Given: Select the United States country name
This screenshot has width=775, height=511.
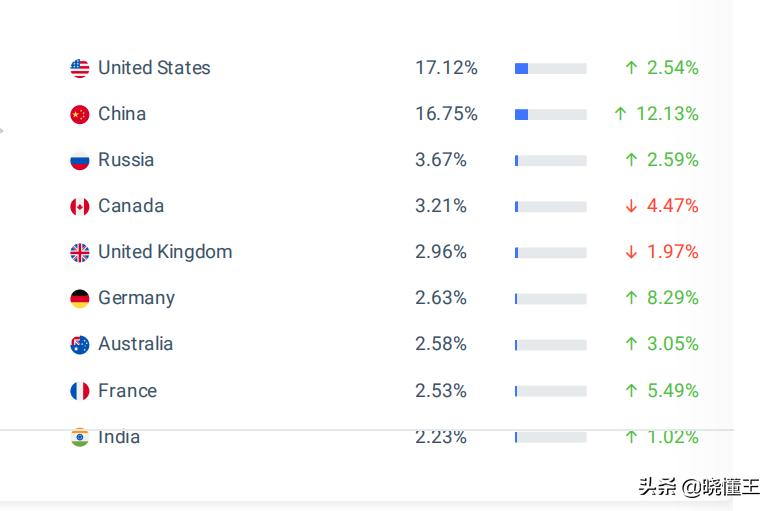Looking at the screenshot, I should pos(154,68).
